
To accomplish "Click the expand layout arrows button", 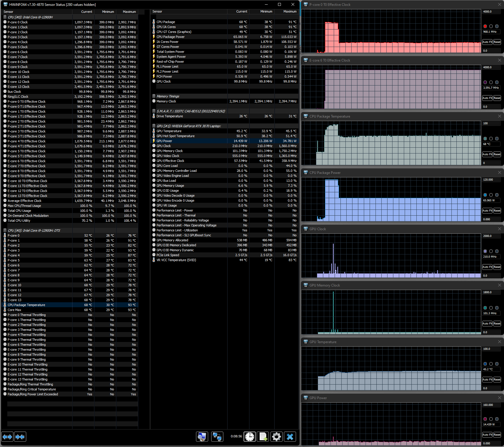I will click(x=7, y=437).
